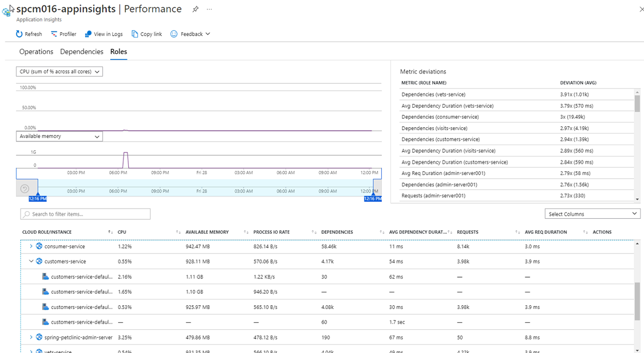Click the consumer-service role icon
Viewport: 644px width, 353px height.
coord(39,246)
